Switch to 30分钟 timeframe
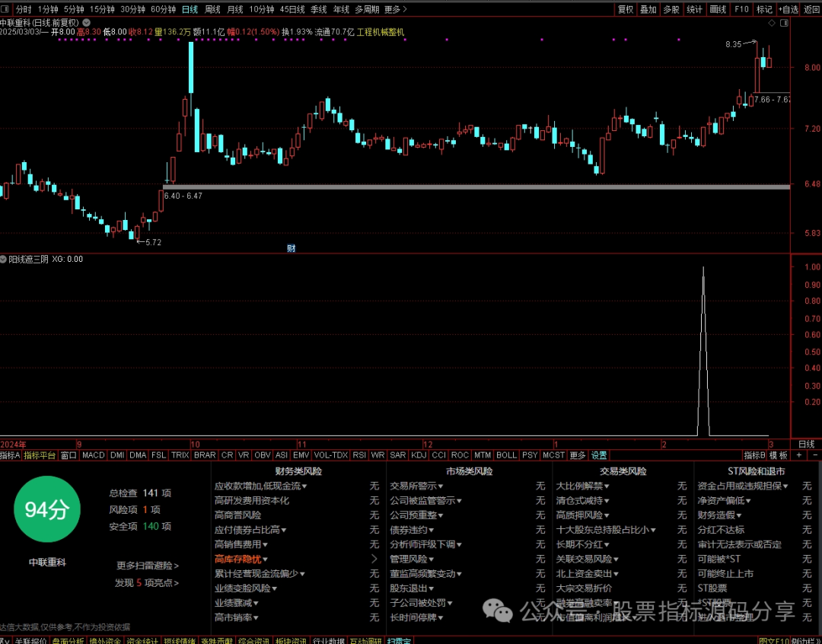 [132, 9]
